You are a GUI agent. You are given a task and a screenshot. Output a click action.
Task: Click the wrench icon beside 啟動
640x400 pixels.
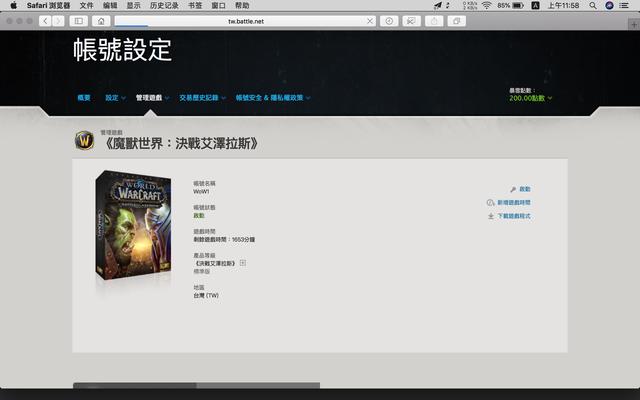[512, 189]
